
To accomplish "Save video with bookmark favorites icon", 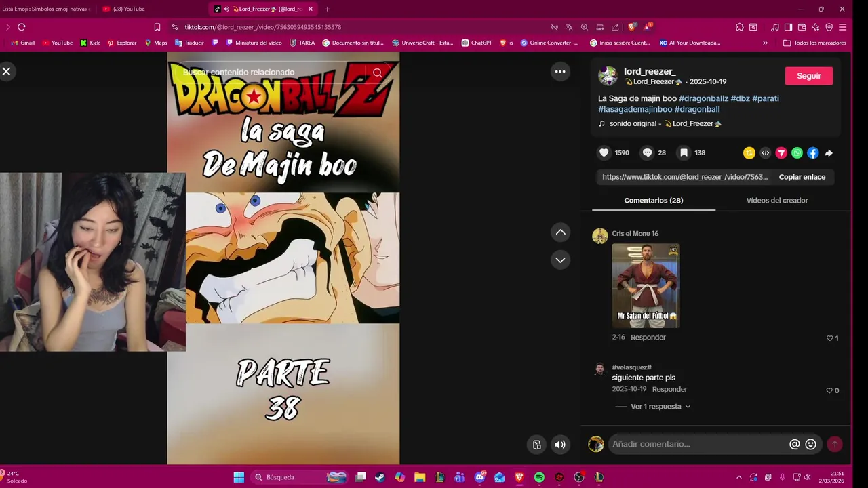I will [684, 152].
